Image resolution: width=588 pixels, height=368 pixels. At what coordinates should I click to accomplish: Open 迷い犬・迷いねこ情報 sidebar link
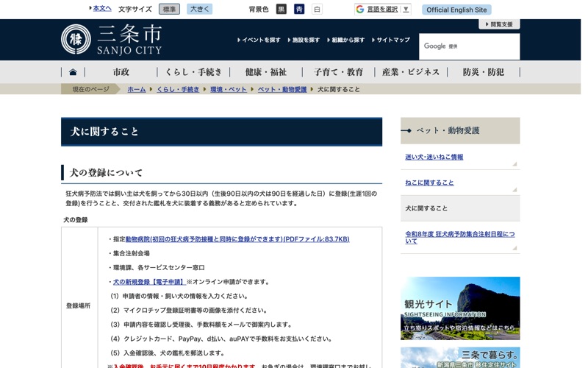coord(434,157)
